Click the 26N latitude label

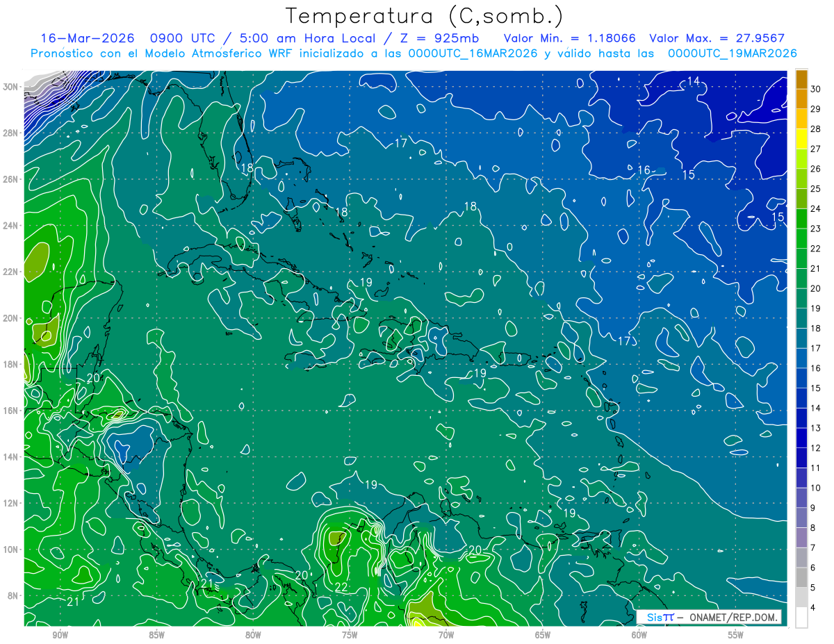coord(10,179)
